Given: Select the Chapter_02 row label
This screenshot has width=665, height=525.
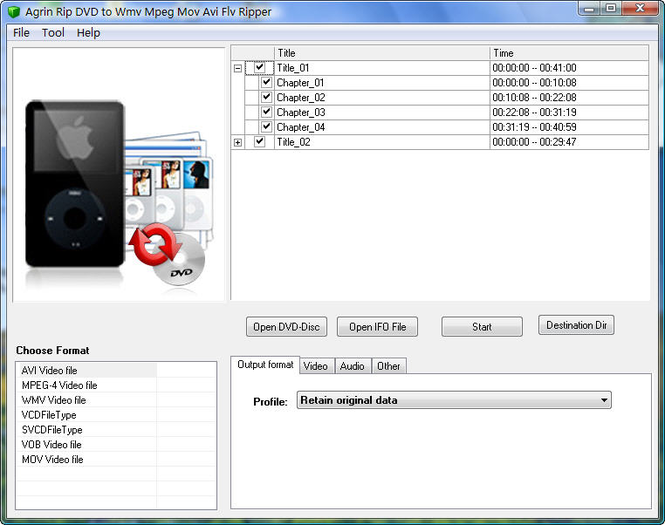Looking at the screenshot, I should coord(301,98).
